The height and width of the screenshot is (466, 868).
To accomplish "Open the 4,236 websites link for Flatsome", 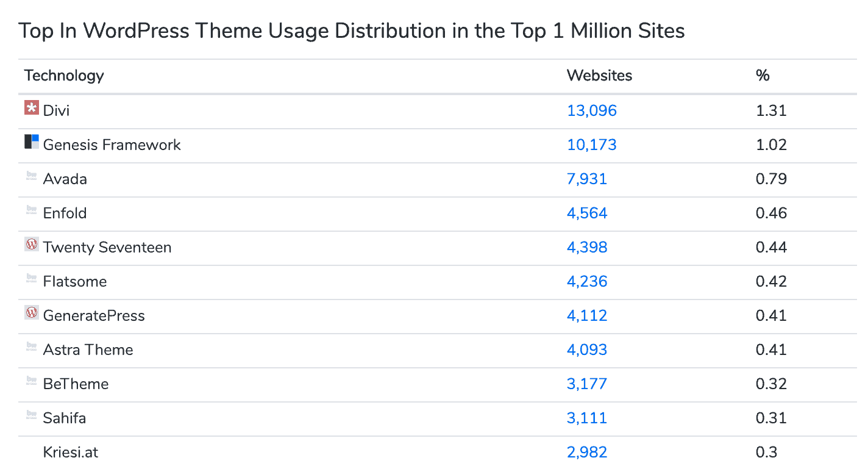I will pyautogui.click(x=587, y=281).
